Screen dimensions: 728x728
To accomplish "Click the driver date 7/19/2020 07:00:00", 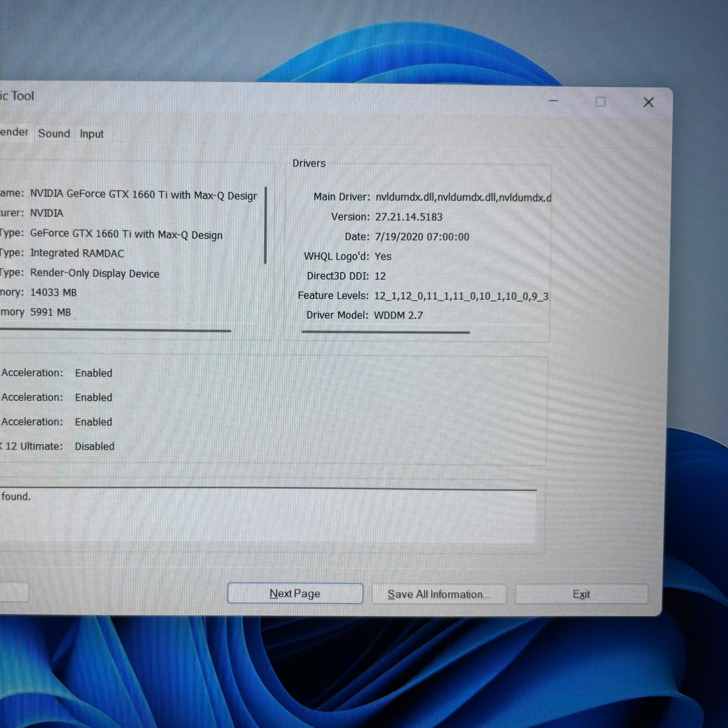I will (422, 237).
